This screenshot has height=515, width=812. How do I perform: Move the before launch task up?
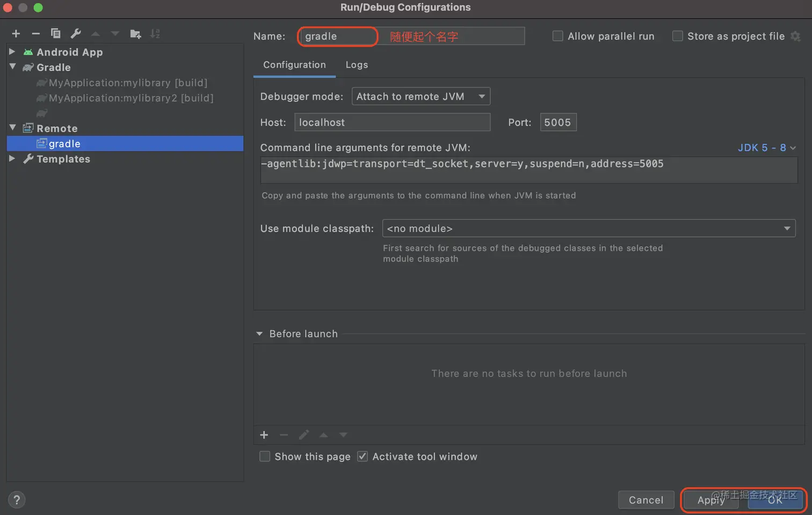(324, 435)
